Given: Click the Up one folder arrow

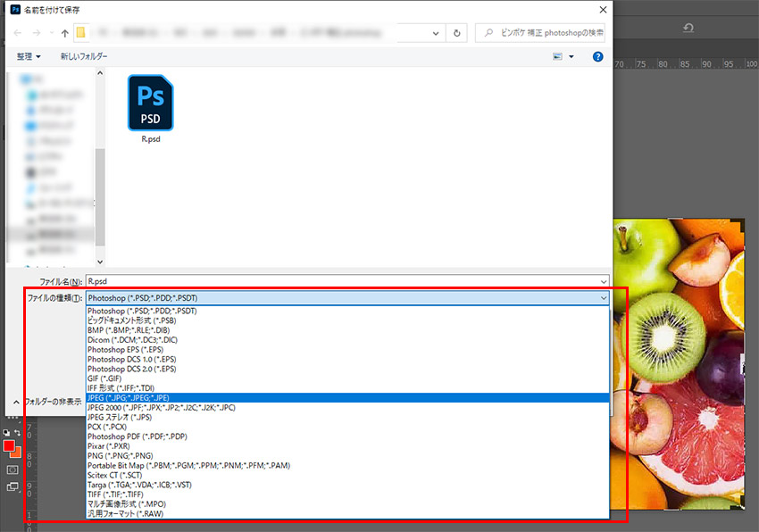Looking at the screenshot, I should tap(65, 33).
